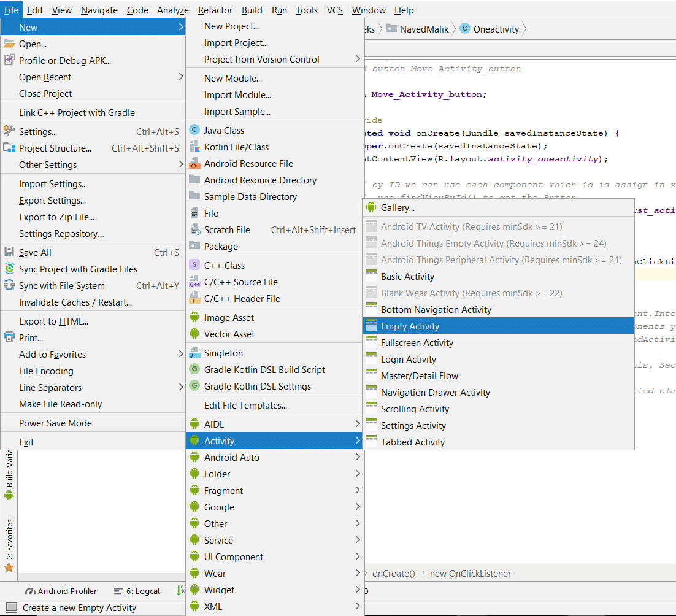Viewport: 676px width, 616px height.
Task: Select Image Asset from the New menu
Action: pyautogui.click(x=227, y=318)
